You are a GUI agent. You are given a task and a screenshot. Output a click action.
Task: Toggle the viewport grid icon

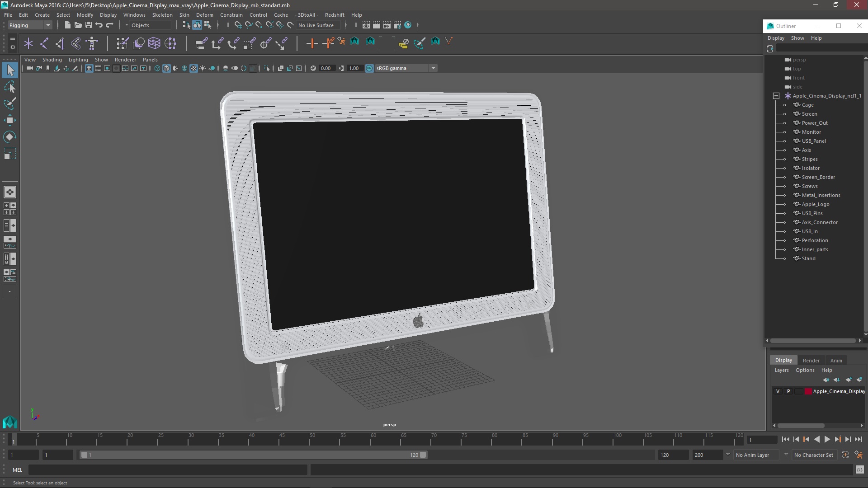(x=89, y=68)
